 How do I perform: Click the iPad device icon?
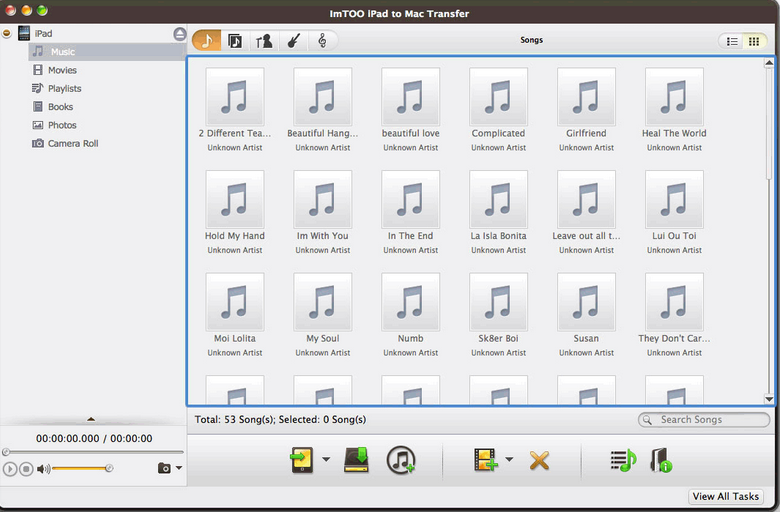(24, 33)
